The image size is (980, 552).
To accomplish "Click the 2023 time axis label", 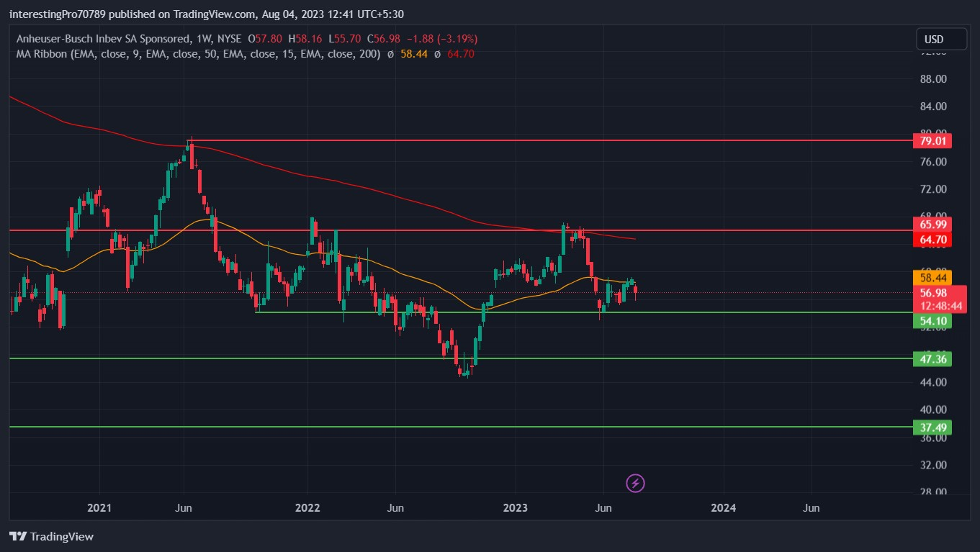I will coord(516,508).
